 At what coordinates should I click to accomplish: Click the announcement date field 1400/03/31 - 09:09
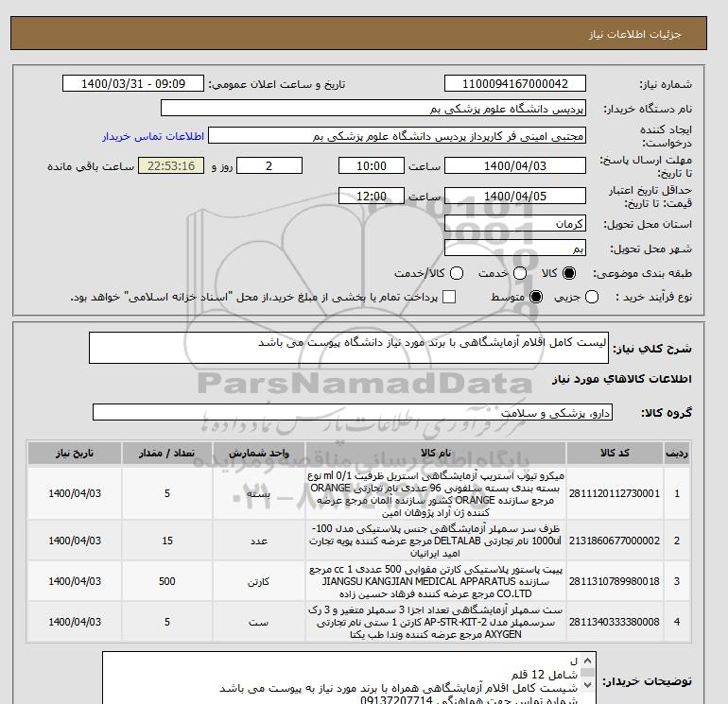(x=133, y=83)
